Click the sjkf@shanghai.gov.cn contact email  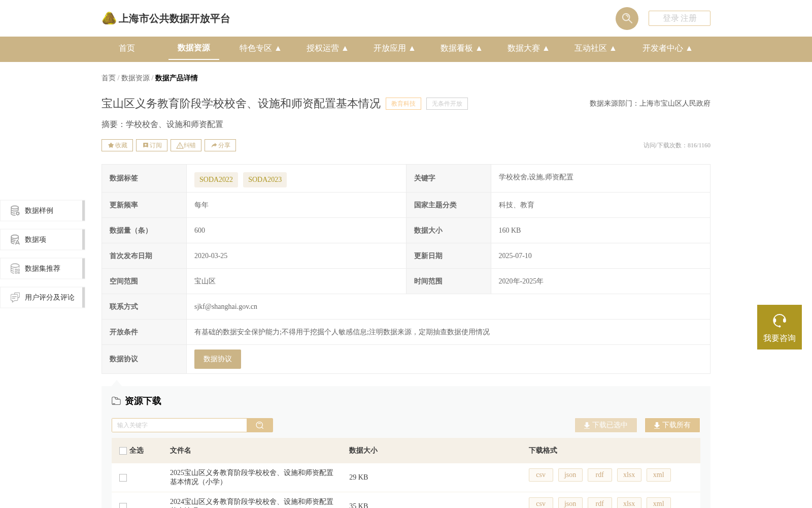tap(226, 307)
